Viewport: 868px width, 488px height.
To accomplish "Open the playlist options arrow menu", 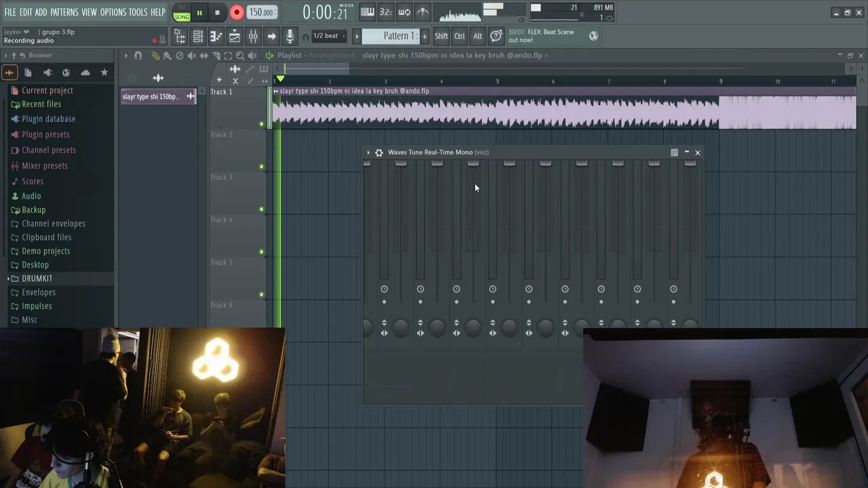I will 125,56.
